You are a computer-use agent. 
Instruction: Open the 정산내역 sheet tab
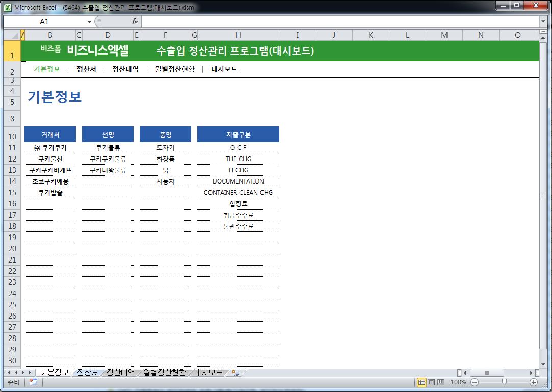120,373
